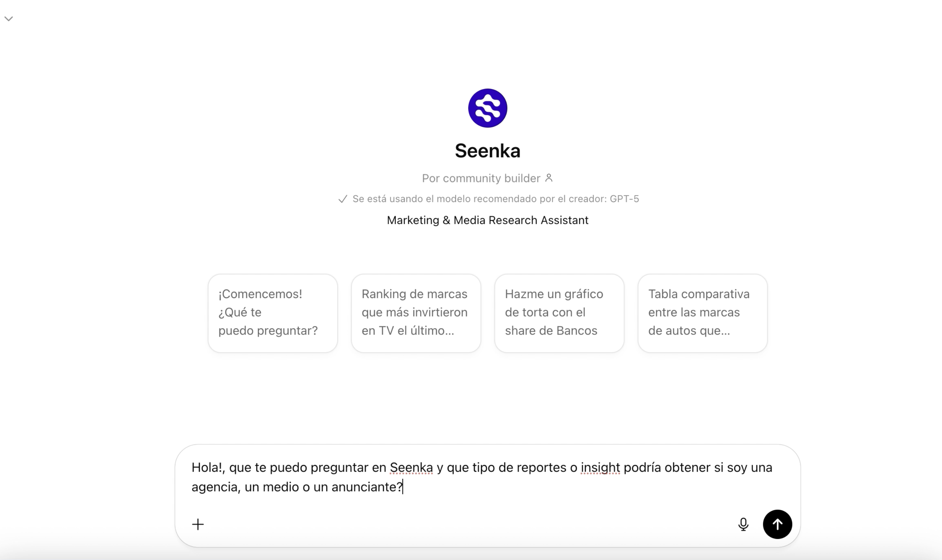Click the 'Por community builder' link
This screenshot has height=560, width=942.
(x=481, y=178)
